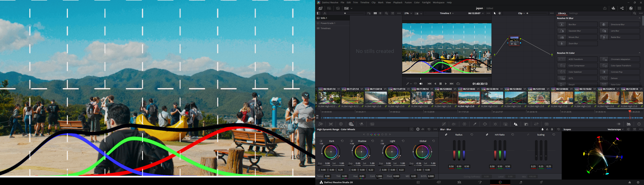644x185 pixels.
Task: Toggle loop playback
Action: [x=458, y=84]
